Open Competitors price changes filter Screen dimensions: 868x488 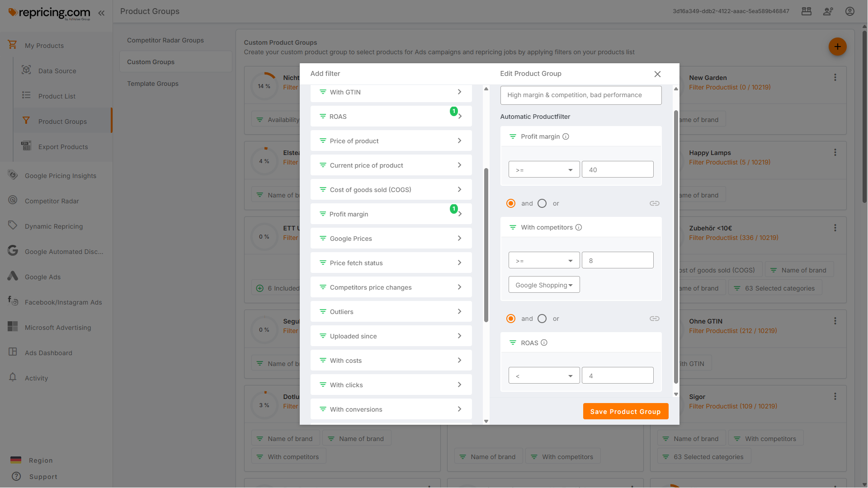(391, 287)
